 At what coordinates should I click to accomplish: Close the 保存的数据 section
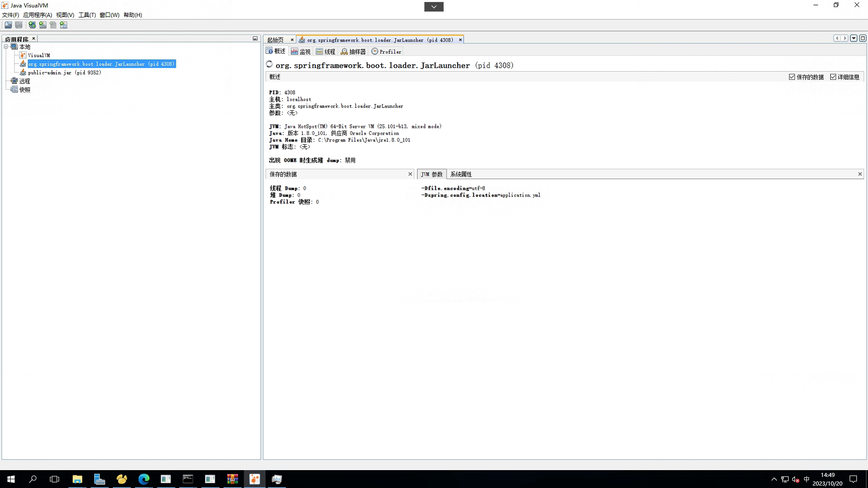[410, 174]
